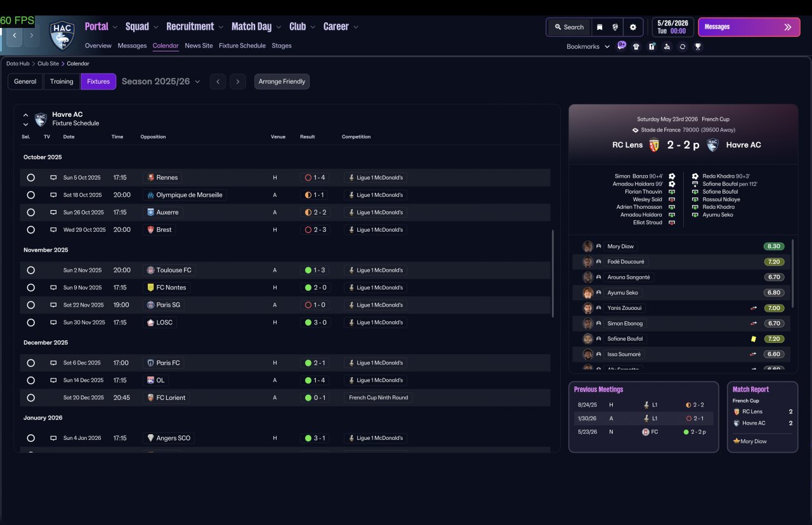Viewport: 812px width, 525px height.
Task: Click the trophy bookmark icon
Action: tap(698, 46)
